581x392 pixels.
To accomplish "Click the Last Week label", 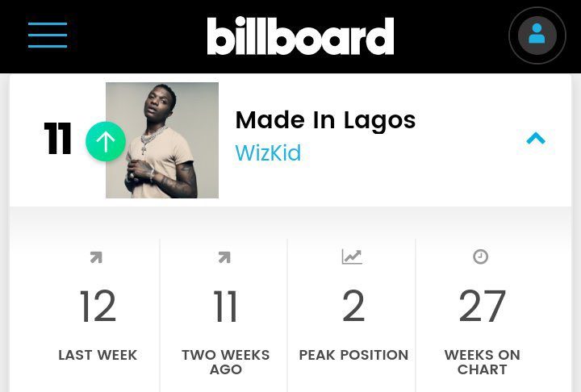I will (98, 355).
